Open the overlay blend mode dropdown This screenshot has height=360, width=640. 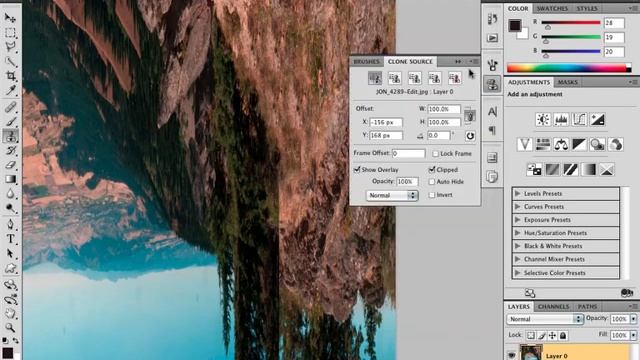point(392,196)
